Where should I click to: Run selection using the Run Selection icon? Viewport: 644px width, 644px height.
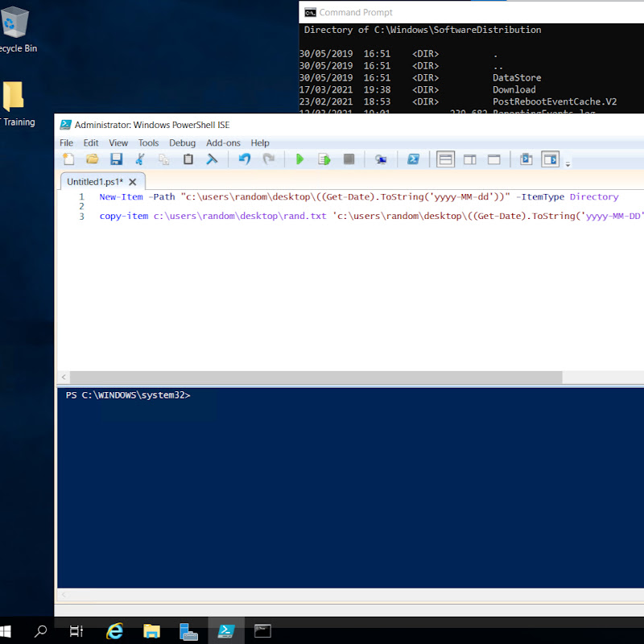[324, 159]
